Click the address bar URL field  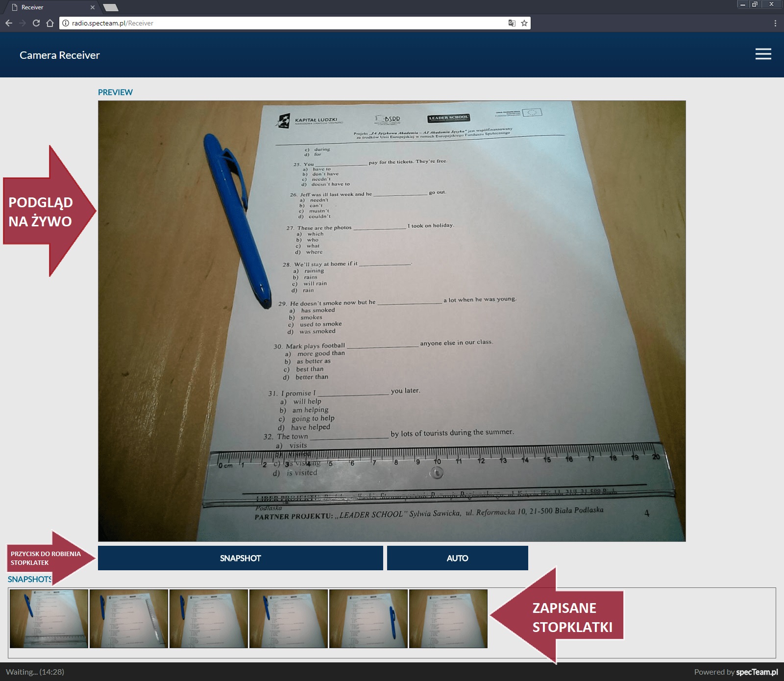click(284, 23)
